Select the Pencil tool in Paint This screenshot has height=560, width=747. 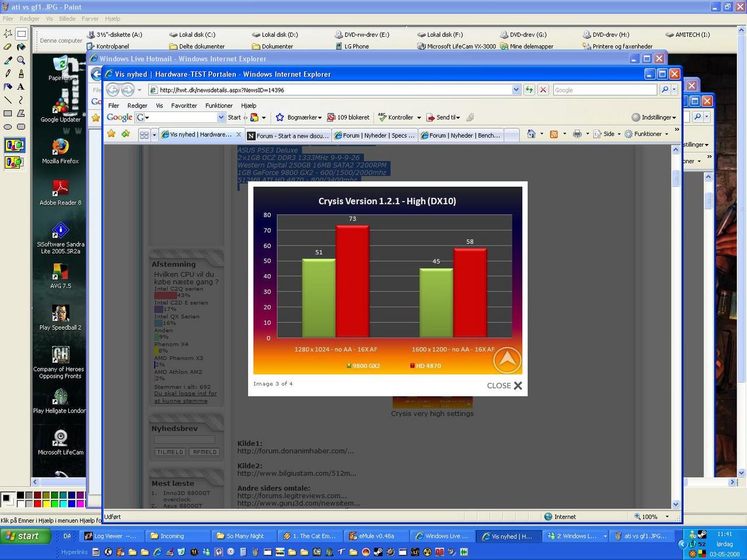pyautogui.click(x=8, y=73)
